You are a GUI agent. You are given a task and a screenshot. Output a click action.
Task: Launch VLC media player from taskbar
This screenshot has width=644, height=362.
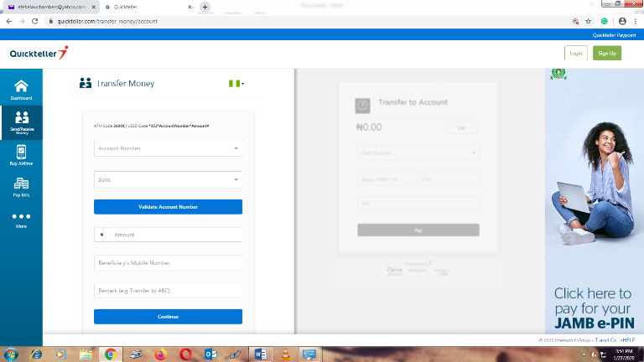click(286, 354)
